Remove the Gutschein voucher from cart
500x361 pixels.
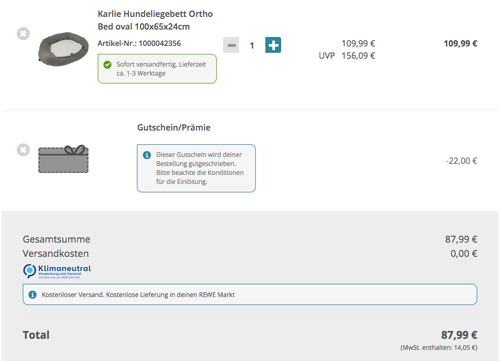(x=23, y=150)
